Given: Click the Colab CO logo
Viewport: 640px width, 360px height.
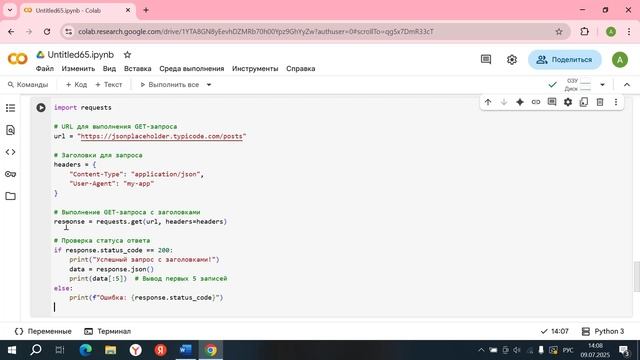Looking at the screenshot, I should [18, 59].
